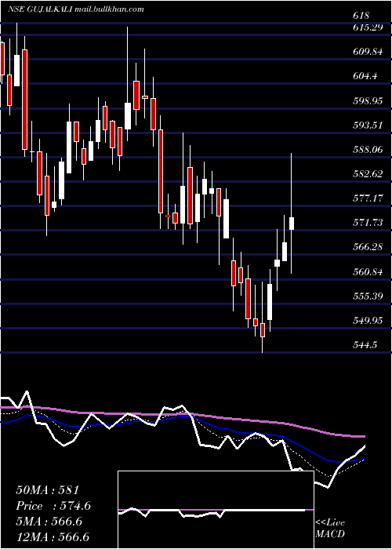Click the 566.28 price axis label
Image resolution: width=392 pixels, height=549 pixels.
pyautogui.click(x=368, y=247)
